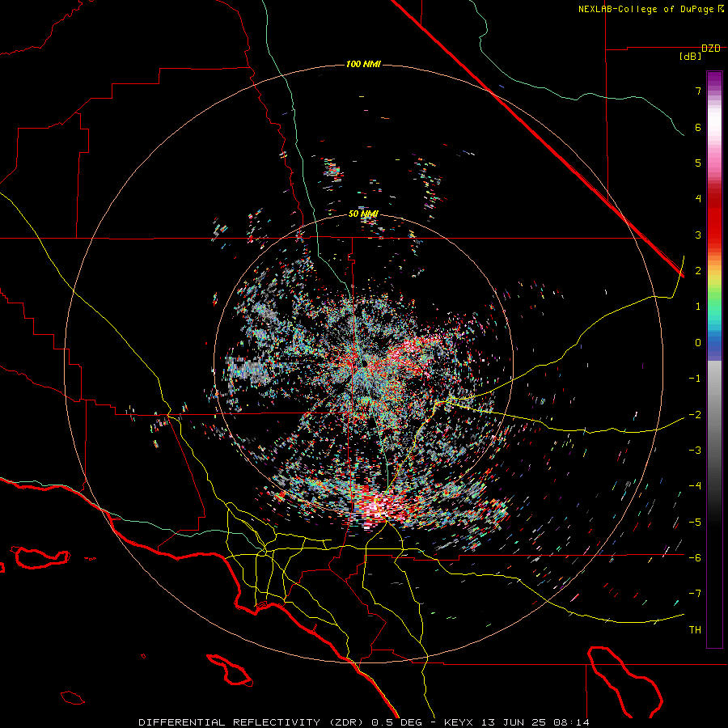728x728 pixels.
Task: Click the 100 NMI range ring label
Action: pos(363,64)
